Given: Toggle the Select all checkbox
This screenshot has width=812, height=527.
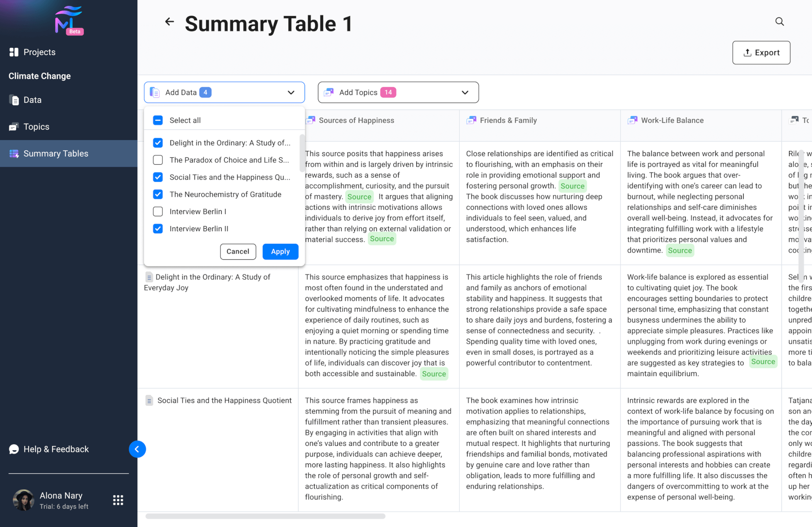Looking at the screenshot, I should point(158,120).
